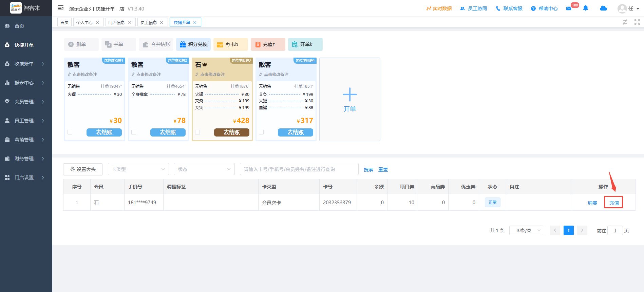644x292 pixels.
Task: Close the 员工信息 tab
Action: 162,22
